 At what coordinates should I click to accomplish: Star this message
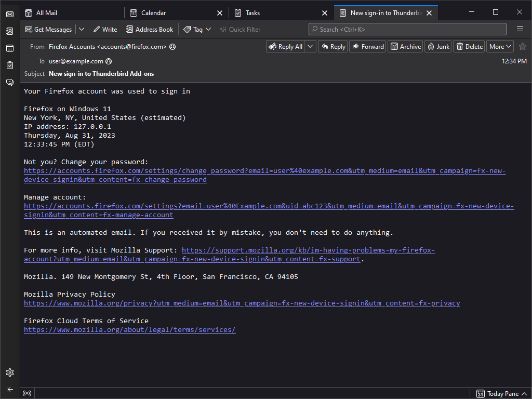[523, 46]
